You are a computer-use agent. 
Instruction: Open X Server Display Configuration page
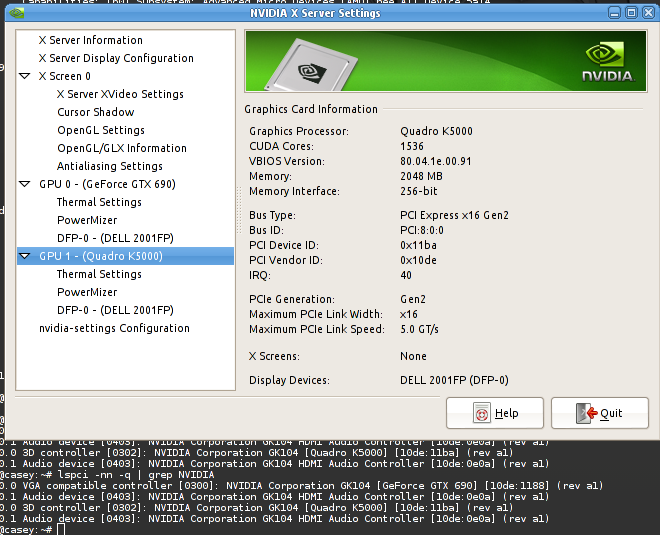point(116,58)
